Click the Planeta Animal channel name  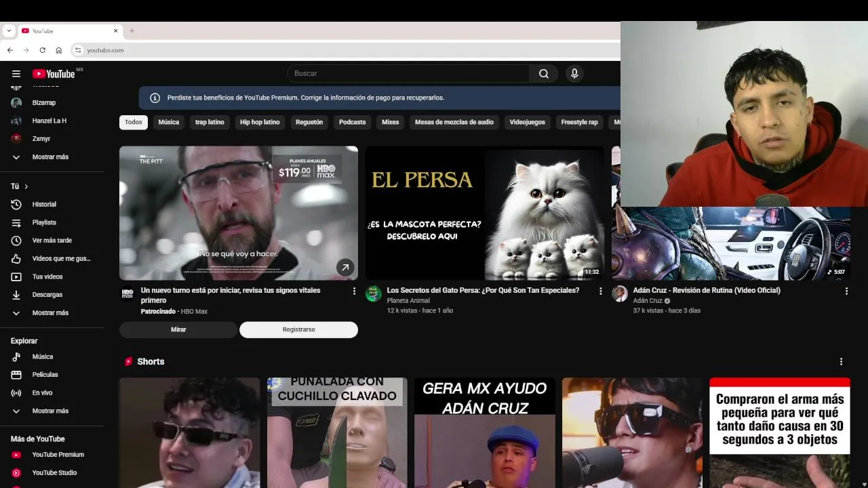pyautogui.click(x=408, y=300)
